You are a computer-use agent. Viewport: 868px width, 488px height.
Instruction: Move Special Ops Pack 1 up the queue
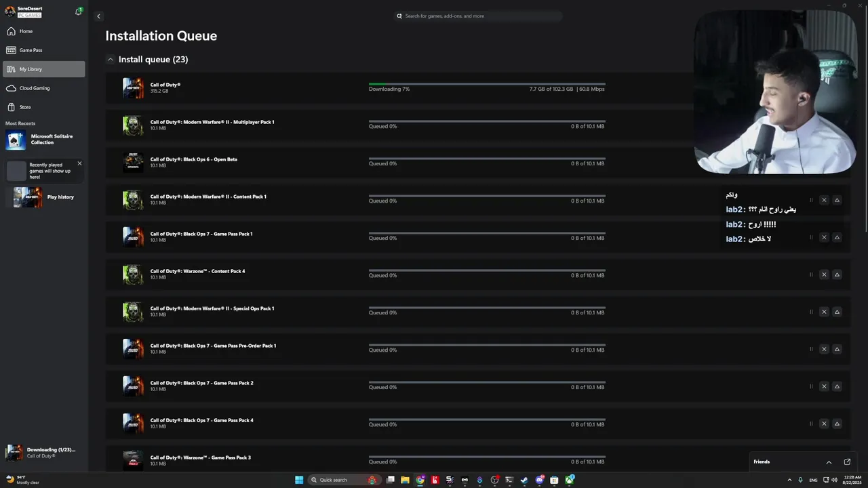pyautogui.click(x=837, y=312)
